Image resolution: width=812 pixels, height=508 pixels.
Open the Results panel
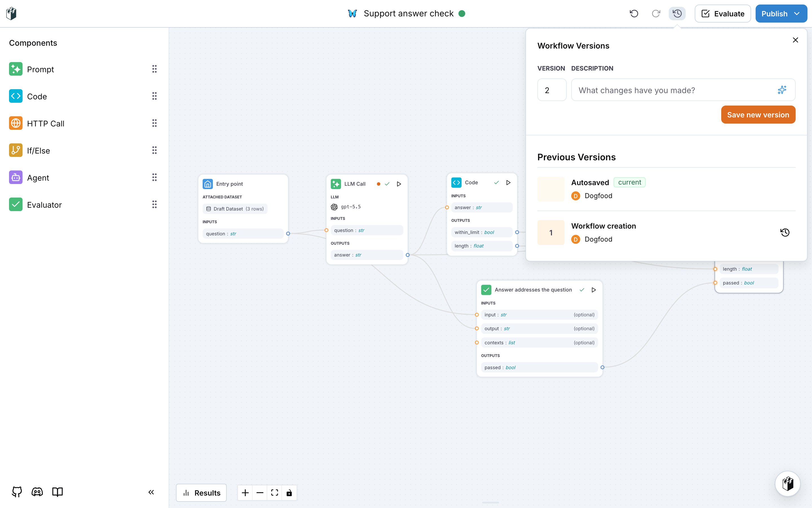201,493
